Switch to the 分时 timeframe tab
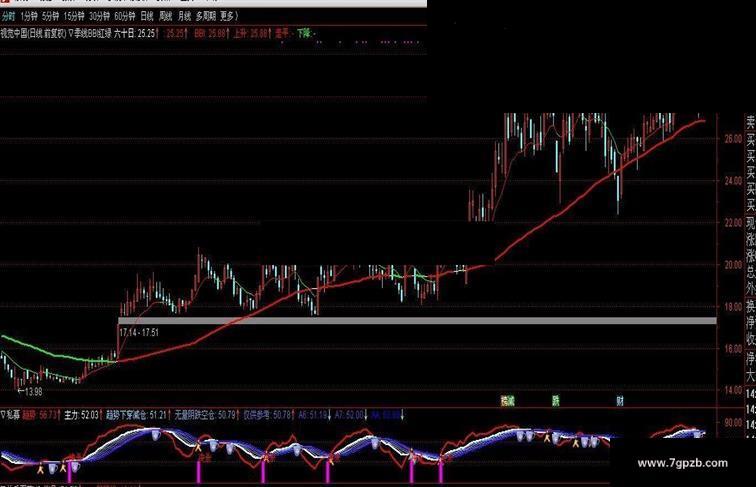The height and width of the screenshot is (487, 756). pyautogui.click(x=8, y=16)
